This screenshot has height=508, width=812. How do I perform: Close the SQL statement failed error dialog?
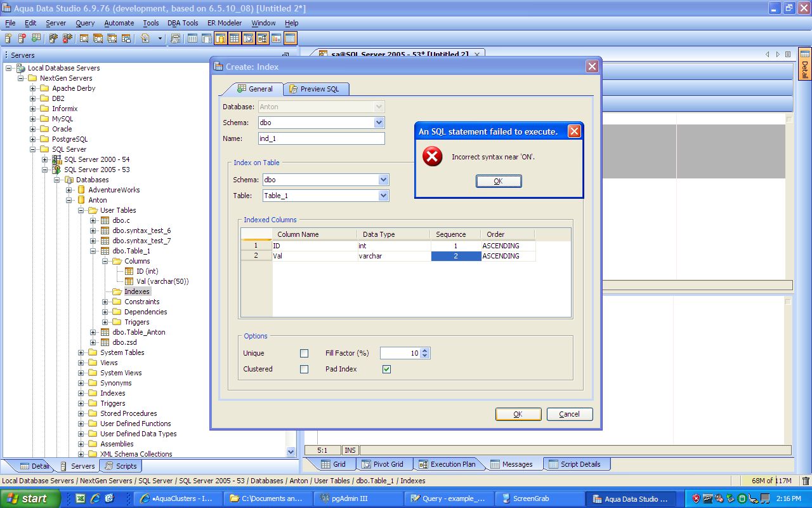pos(574,131)
